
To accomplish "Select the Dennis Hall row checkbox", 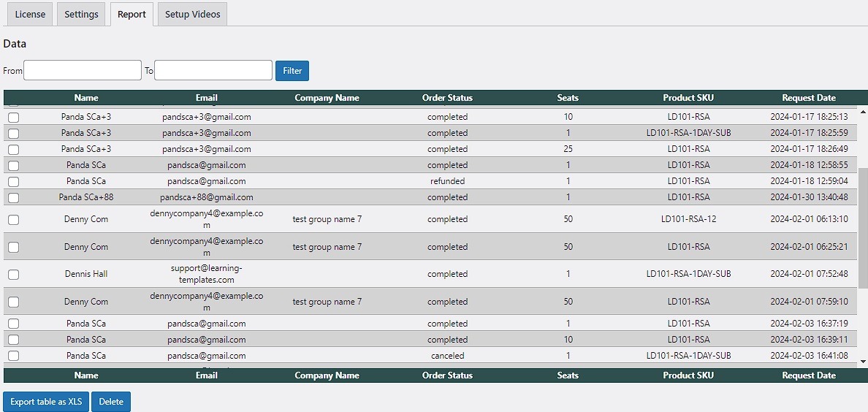I will (x=13, y=275).
